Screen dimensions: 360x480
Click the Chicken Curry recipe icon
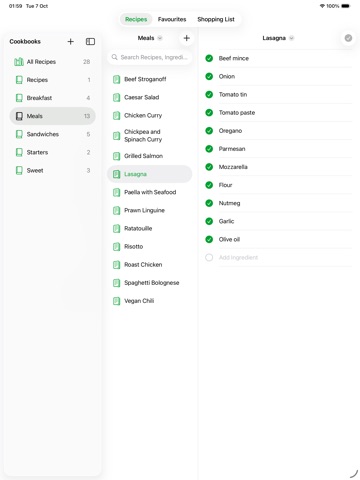click(116, 116)
